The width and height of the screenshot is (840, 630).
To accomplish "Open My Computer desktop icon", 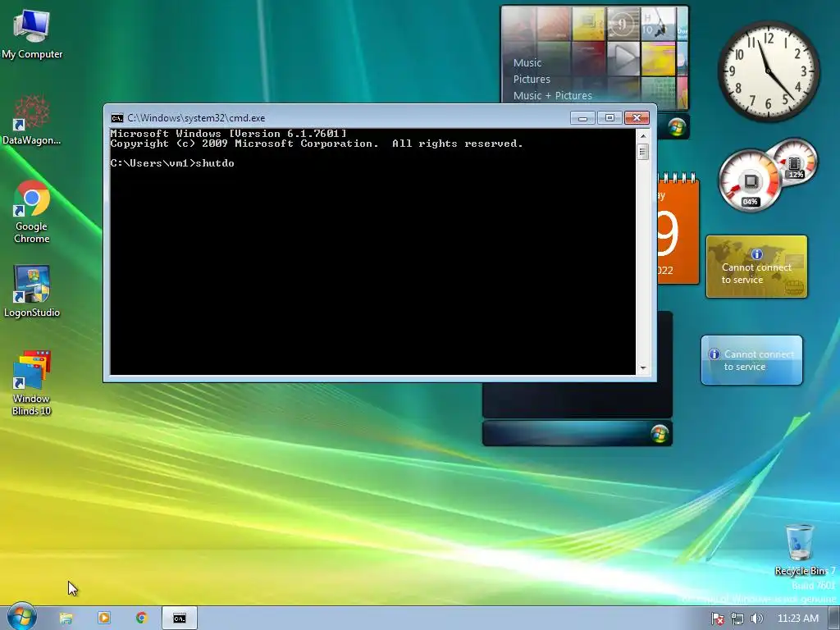I will point(32,34).
